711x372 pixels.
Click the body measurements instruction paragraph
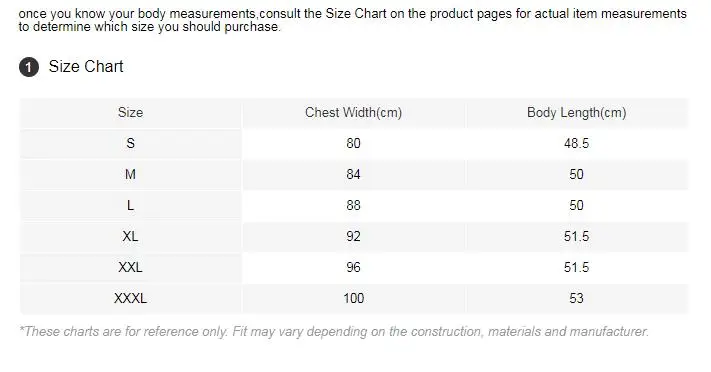coord(352,20)
